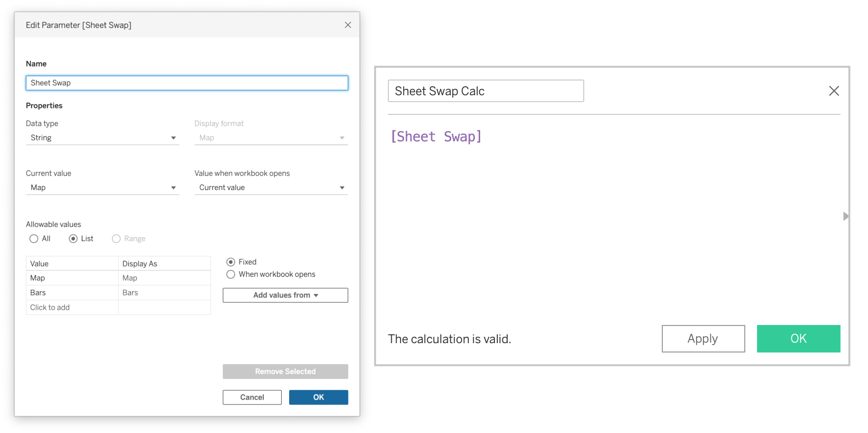Viewport: 868px width, 433px height.
Task: Confirm parameter with the blue OK button
Action: pos(318,397)
